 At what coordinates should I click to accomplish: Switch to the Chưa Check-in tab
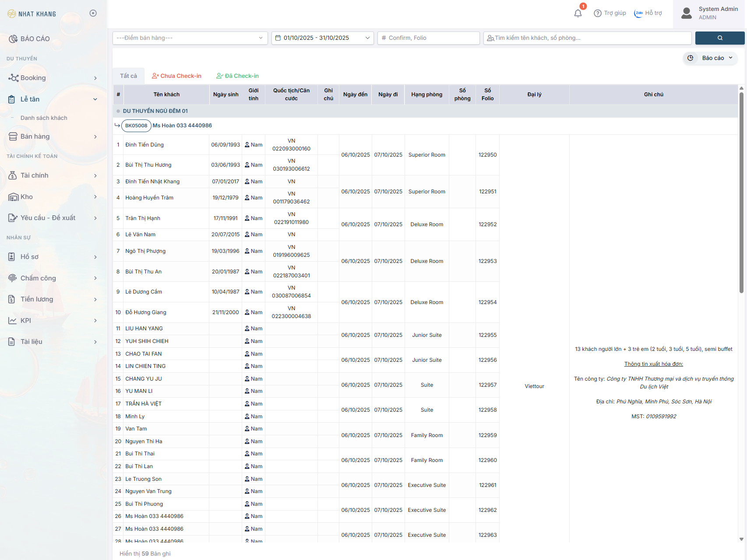[176, 76]
